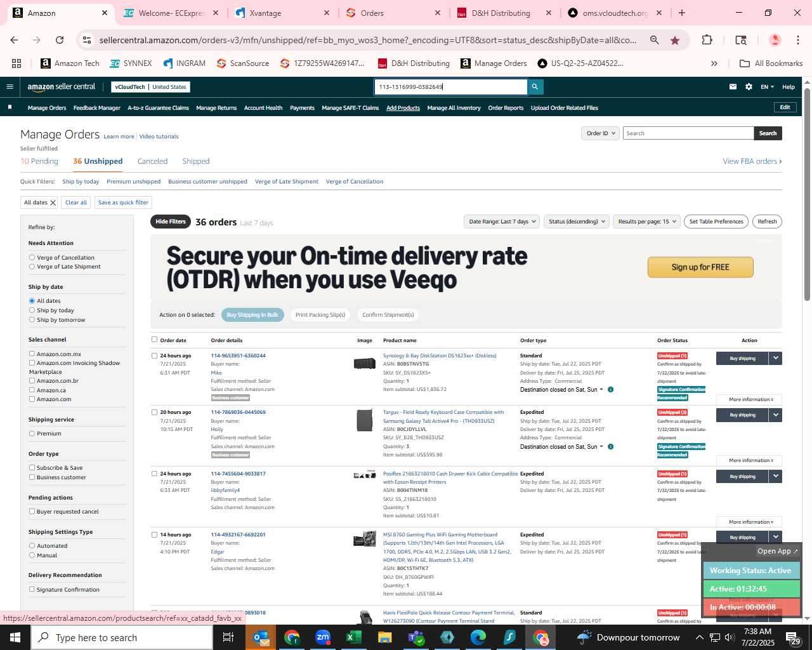Expand More information for Posiflex order

coord(750,522)
